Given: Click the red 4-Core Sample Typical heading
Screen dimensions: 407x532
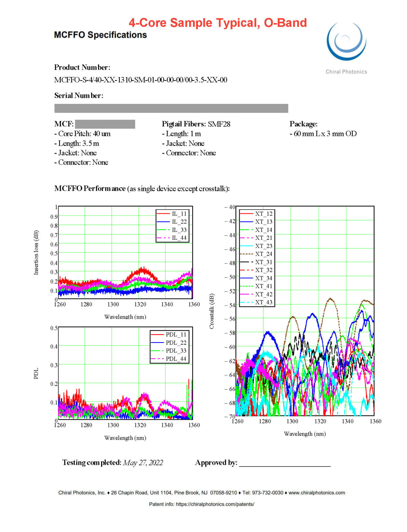Looking at the screenshot, I should click(x=218, y=23).
